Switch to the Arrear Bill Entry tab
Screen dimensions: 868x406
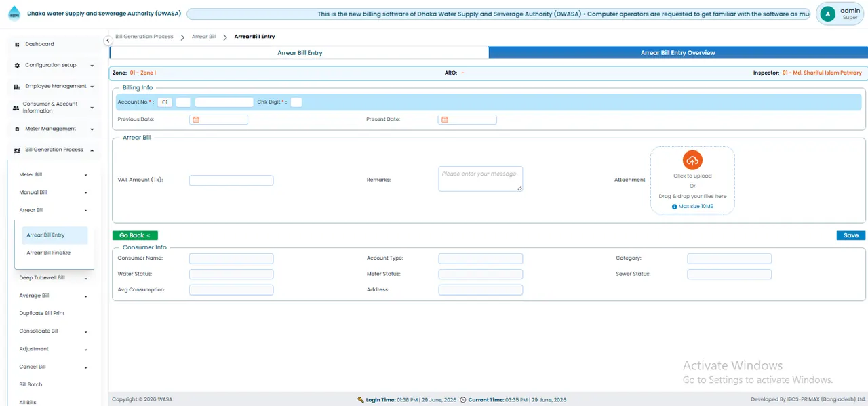click(x=300, y=53)
